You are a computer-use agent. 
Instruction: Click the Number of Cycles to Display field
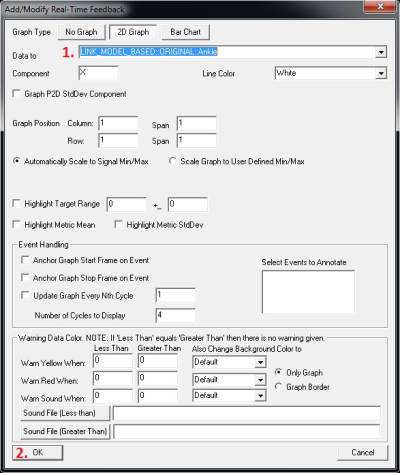pos(175,315)
